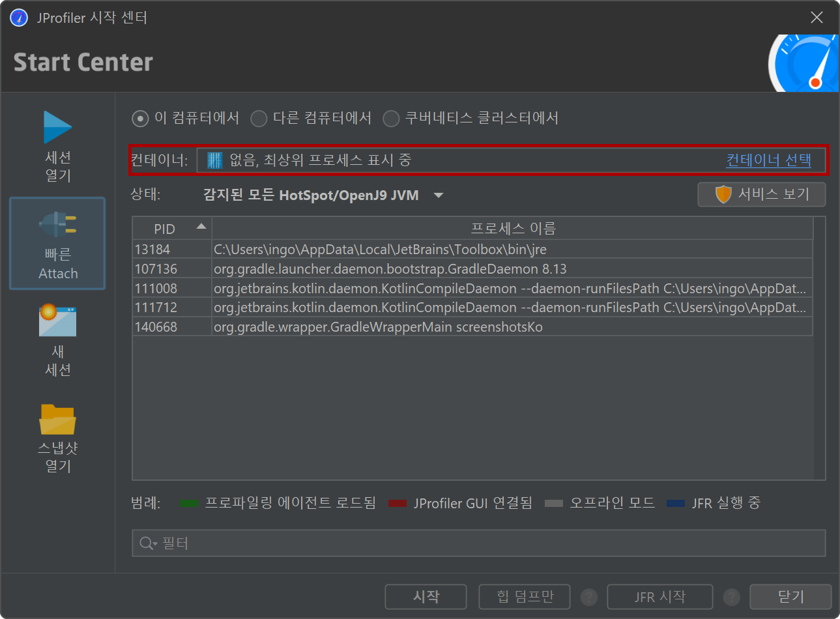Image resolution: width=840 pixels, height=619 pixels.
Task: Select the 빠른 Attach section
Action: (x=57, y=244)
